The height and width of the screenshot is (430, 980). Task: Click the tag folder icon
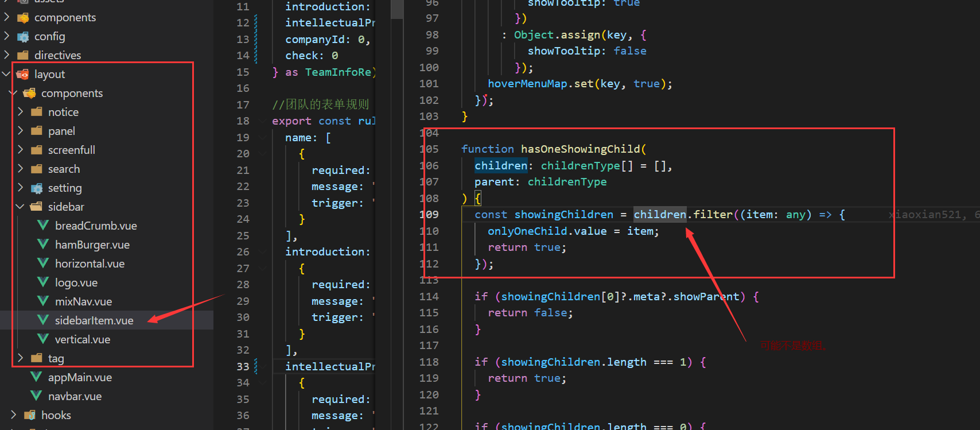(37, 358)
